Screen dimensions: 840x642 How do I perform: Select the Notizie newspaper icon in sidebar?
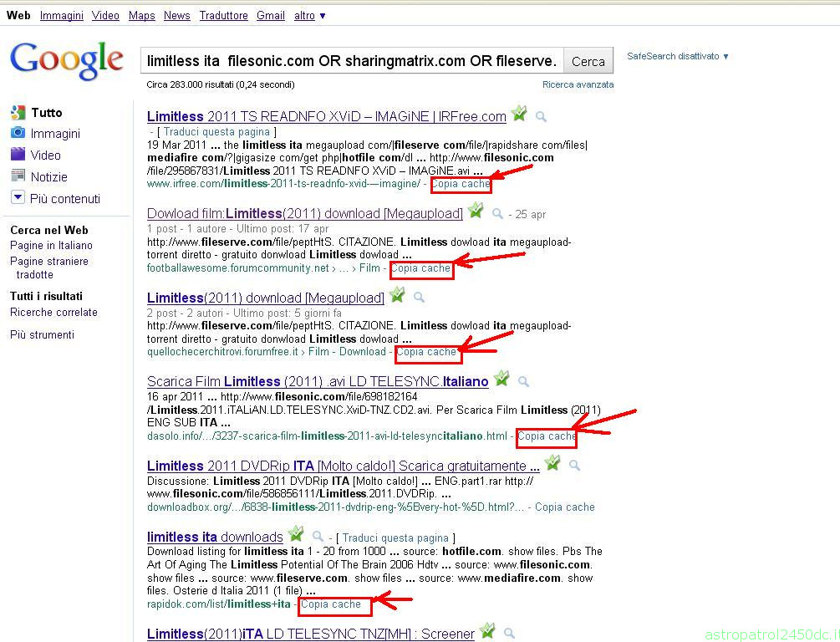[x=18, y=176]
